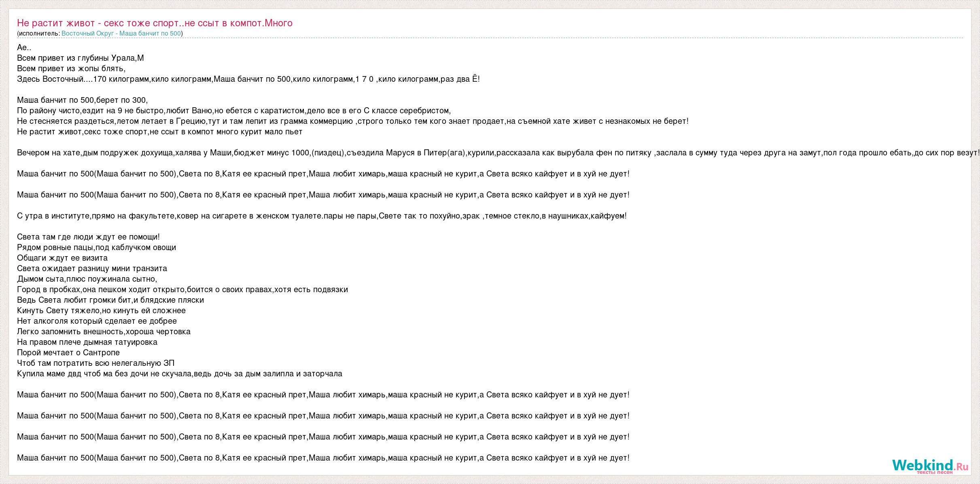Click the pink song title heading

tap(155, 23)
